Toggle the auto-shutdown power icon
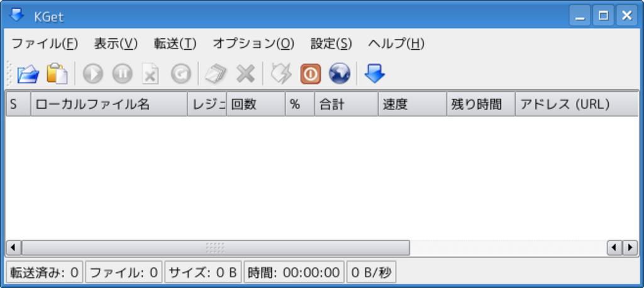This screenshot has height=288, width=644. coord(310,74)
